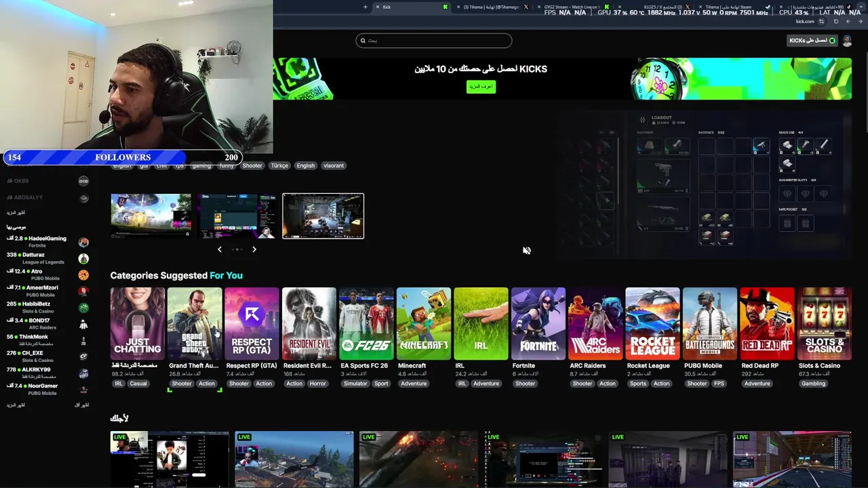Open the user profile avatar menu

coord(847,41)
